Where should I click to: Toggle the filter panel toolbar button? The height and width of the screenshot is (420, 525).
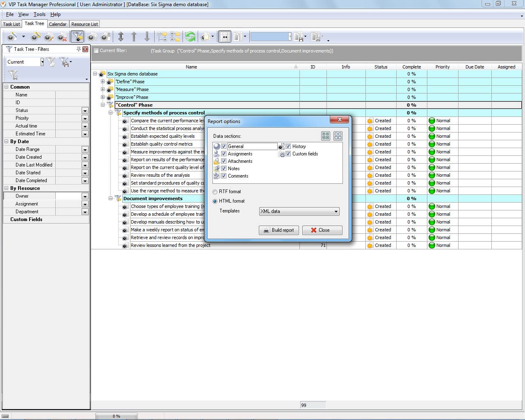click(x=77, y=37)
